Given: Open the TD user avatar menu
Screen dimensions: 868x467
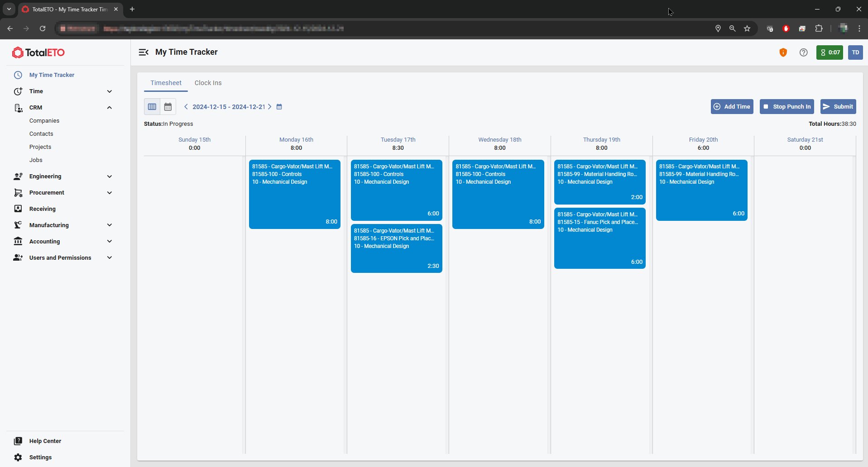Looking at the screenshot, I should coord(855,52).
